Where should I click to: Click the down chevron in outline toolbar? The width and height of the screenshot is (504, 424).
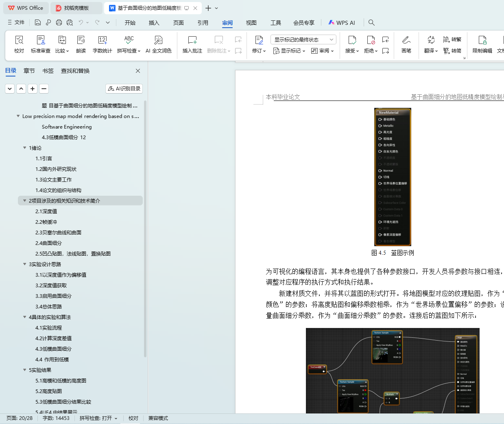[x=10, y=88]
